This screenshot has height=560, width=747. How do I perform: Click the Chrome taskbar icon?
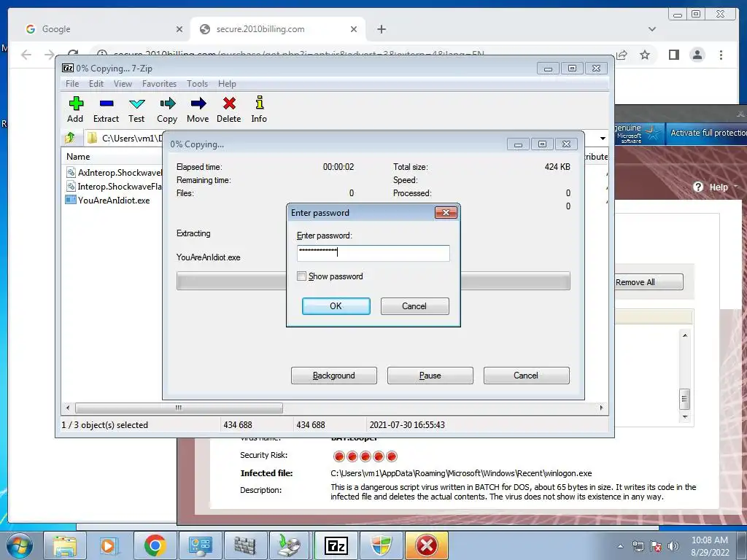(x=155, y=545)
